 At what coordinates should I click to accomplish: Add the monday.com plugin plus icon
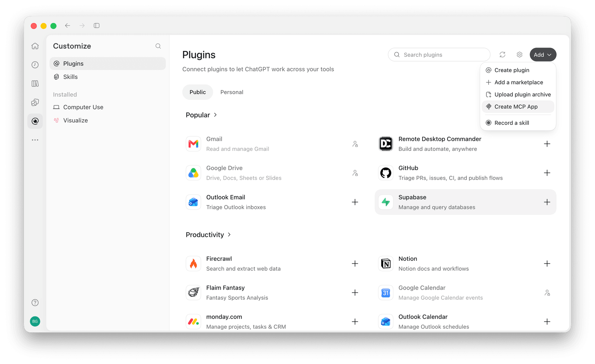point(355,322)
